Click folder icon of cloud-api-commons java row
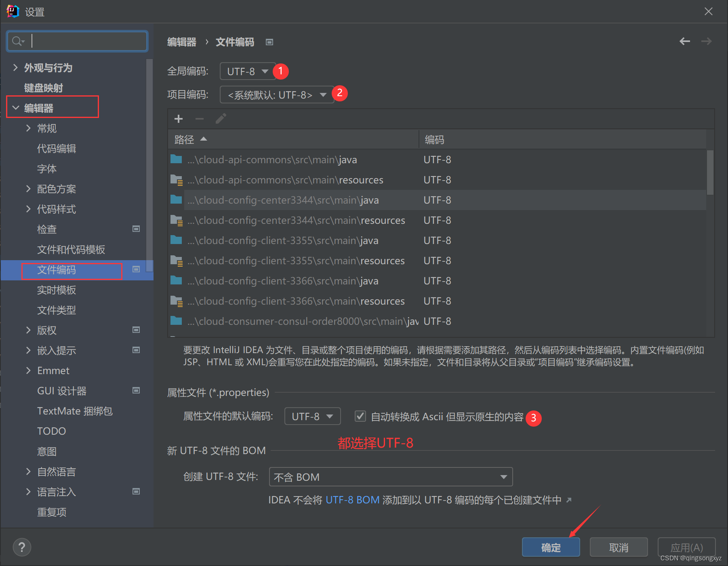The height and width of the screenshot is (566, 728). coord(176,159)
